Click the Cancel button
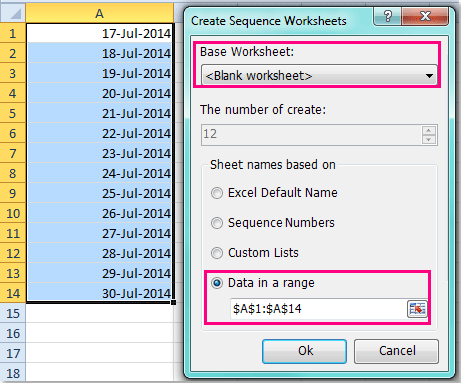 coord(396,351)
